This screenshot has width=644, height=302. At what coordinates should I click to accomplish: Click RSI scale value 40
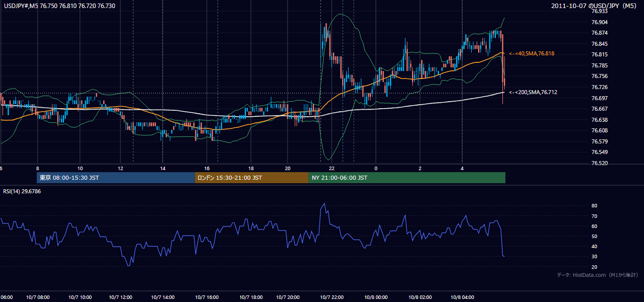[594, 246]
